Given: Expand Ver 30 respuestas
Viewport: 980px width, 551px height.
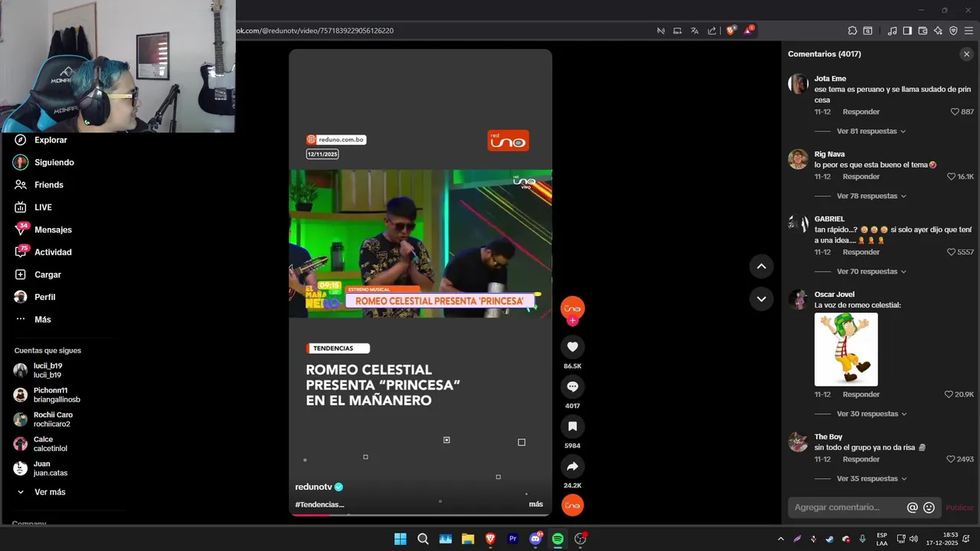Looking at the screenshot, I should (x=871, y=414).
